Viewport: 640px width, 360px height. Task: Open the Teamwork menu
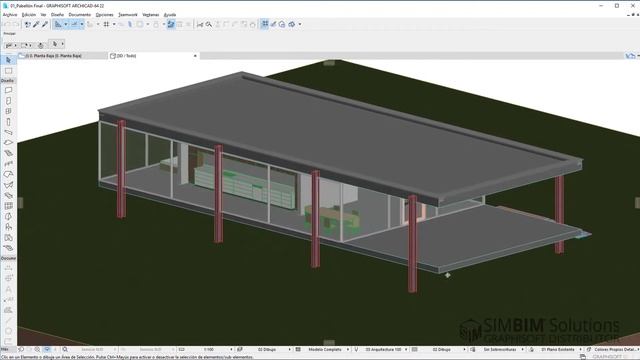128,15
